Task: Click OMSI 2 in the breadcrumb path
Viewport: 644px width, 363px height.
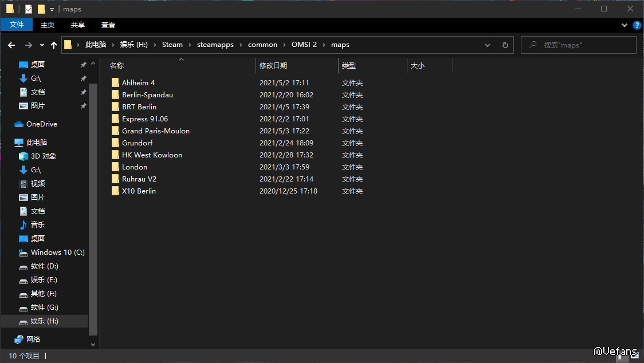Action: (x=304, y=45)
